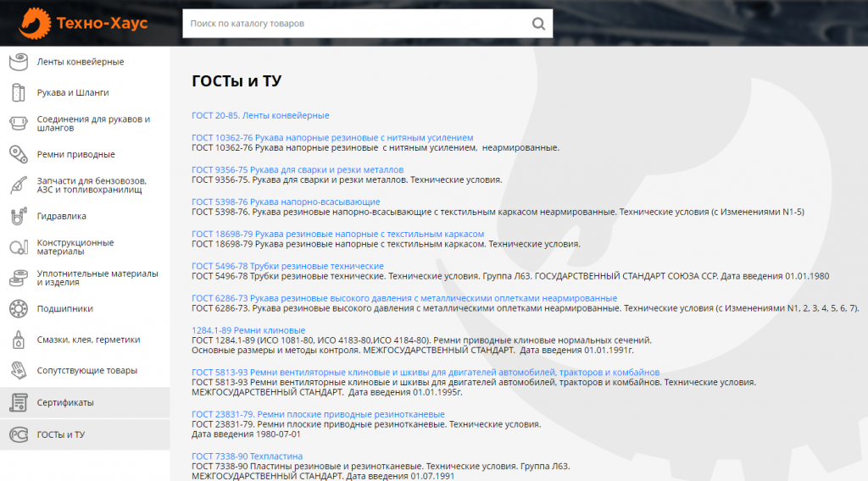This screenshot has width=868, height=481.
Task: Open ГОСТ 5813-93 Ремни вентиляторные link
Action: point(426,372)
